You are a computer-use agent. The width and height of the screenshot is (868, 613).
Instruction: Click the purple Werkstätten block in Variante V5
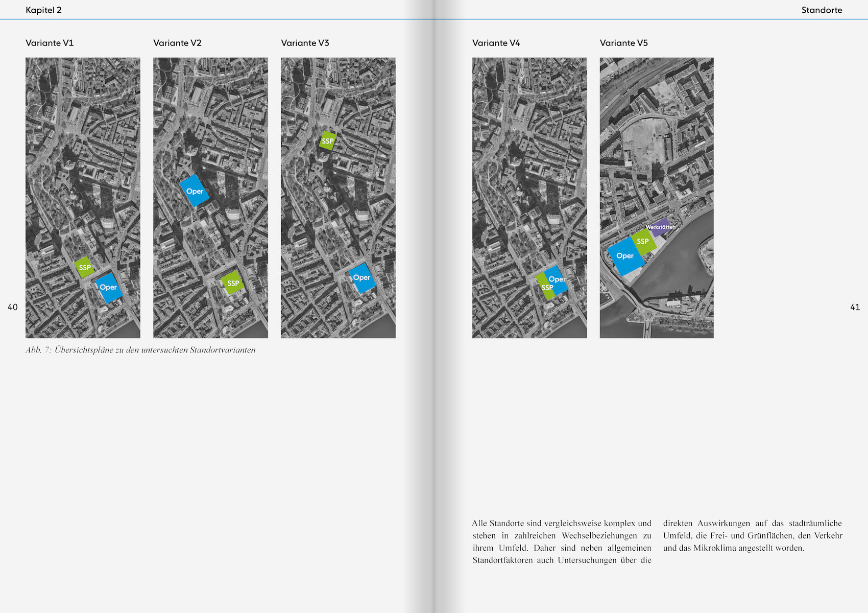pos(661,227)
